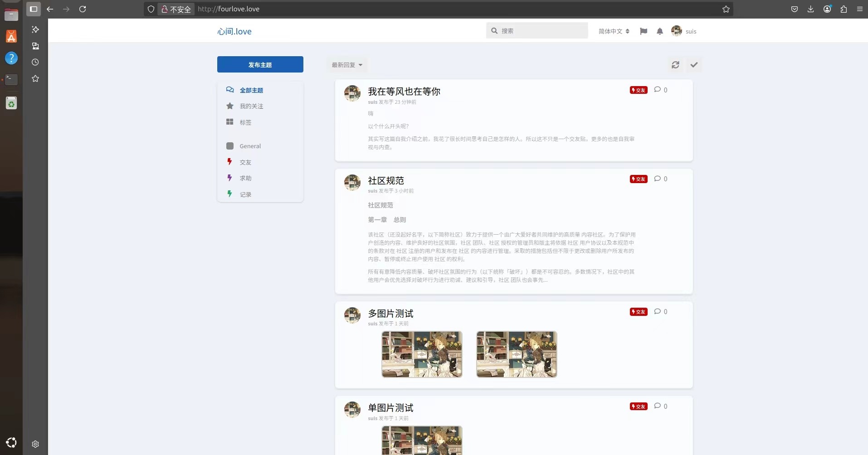This screenshot has height=455, width=868.
Task: Click author avatar on 社区规范 post
Action: 352,182
